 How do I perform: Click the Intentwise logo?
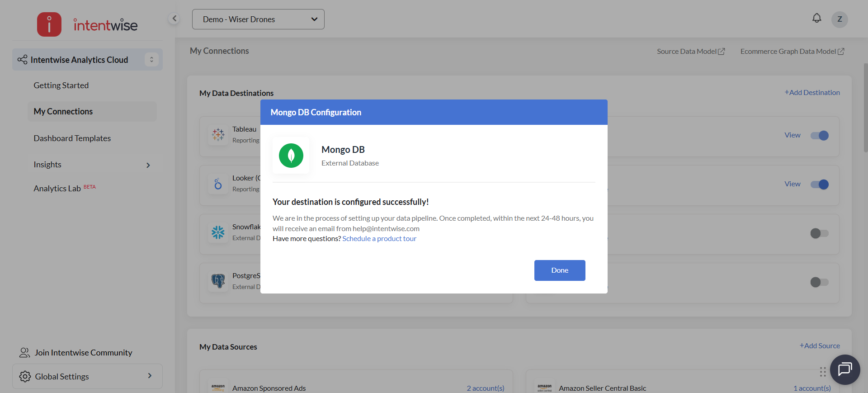(x=87, y=24)
